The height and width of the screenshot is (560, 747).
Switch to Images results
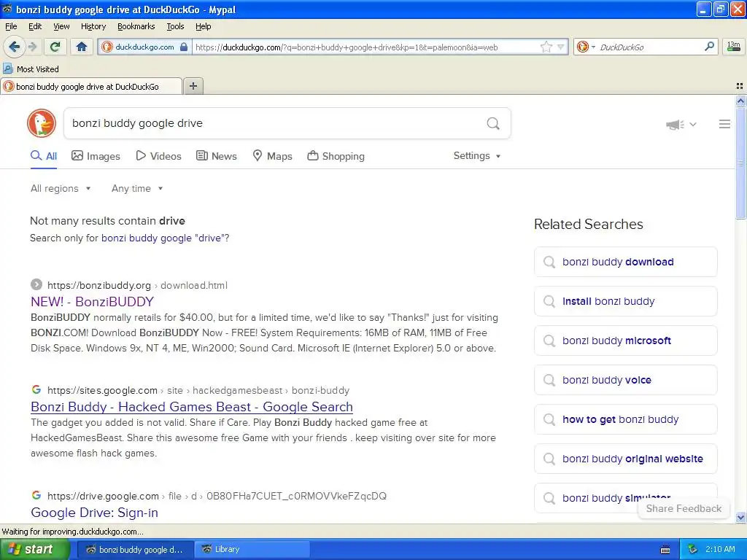pyautogui.click(x=96, y=156)
